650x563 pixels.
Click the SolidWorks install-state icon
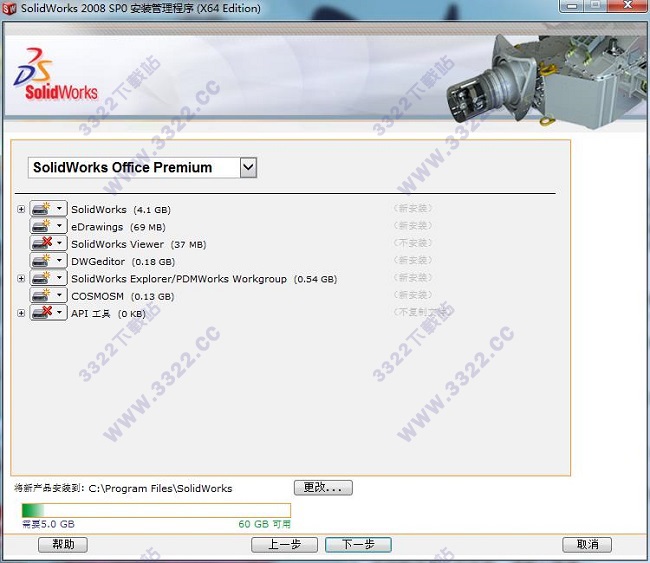(x=42, y=209)
